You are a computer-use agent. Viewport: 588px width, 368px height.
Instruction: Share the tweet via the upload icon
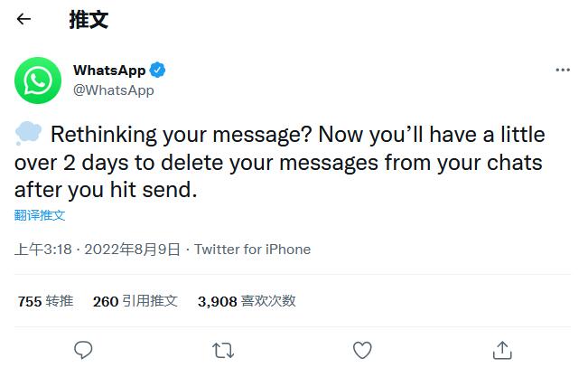502,350
